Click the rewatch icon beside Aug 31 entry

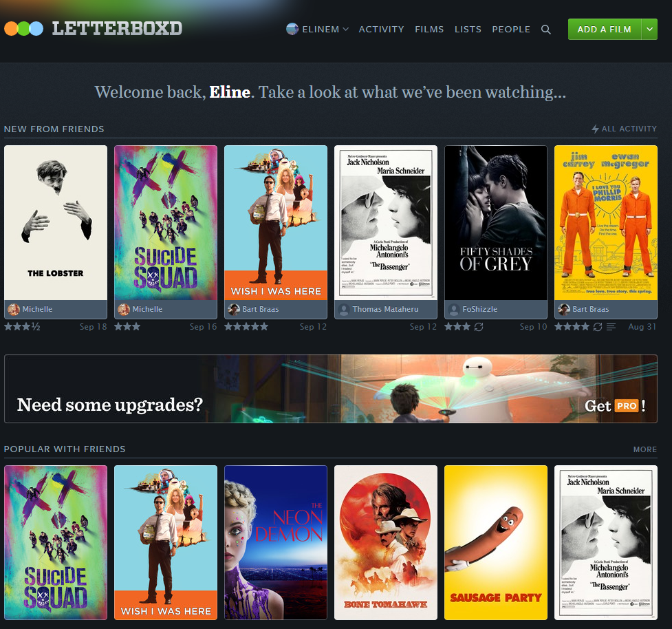point(598,327)
